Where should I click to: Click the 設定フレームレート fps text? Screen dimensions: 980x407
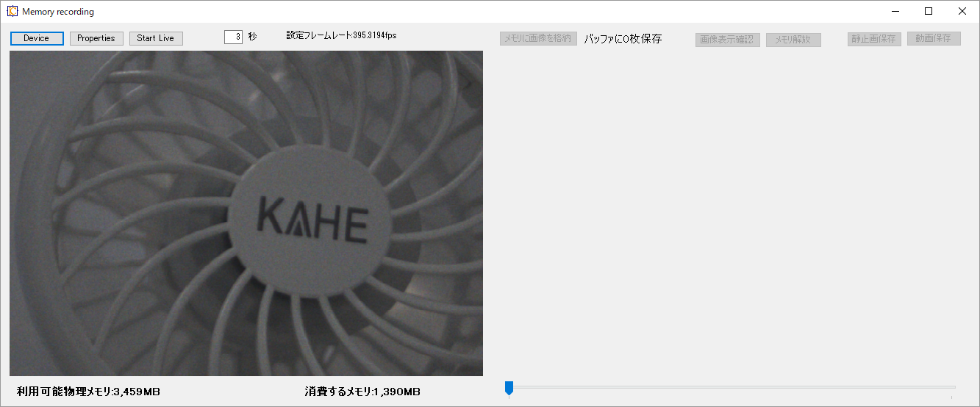(341, 35)
